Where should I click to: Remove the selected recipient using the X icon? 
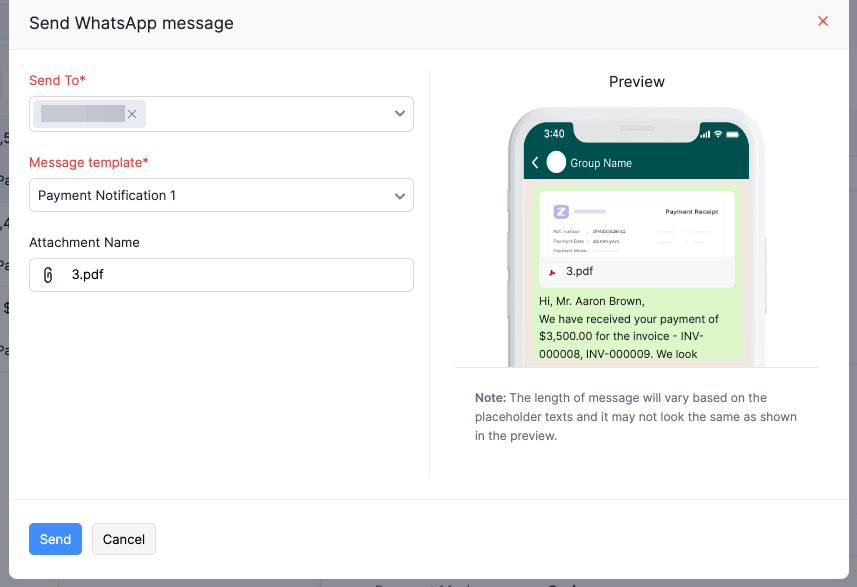point(132,114)
